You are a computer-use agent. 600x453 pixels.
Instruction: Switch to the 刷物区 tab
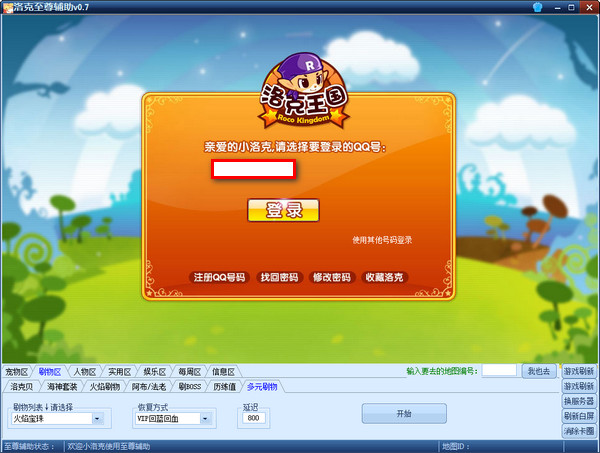click(x=50, y=372)
